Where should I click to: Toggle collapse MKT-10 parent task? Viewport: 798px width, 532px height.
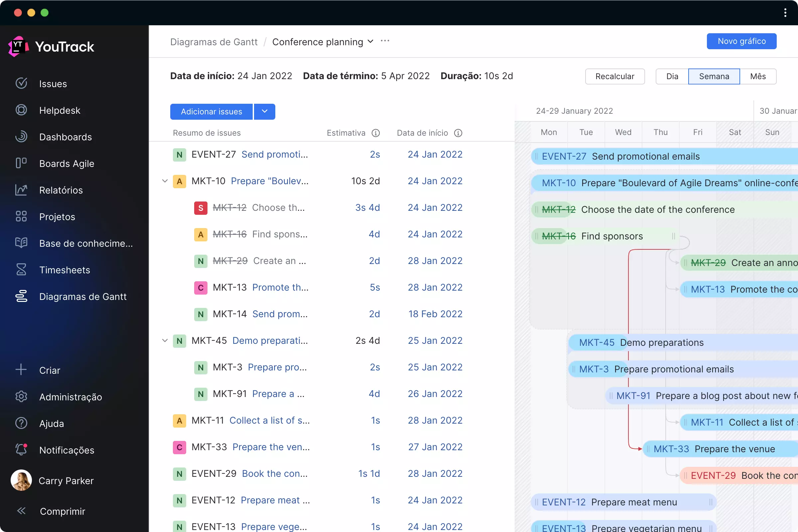coord(165,181)
